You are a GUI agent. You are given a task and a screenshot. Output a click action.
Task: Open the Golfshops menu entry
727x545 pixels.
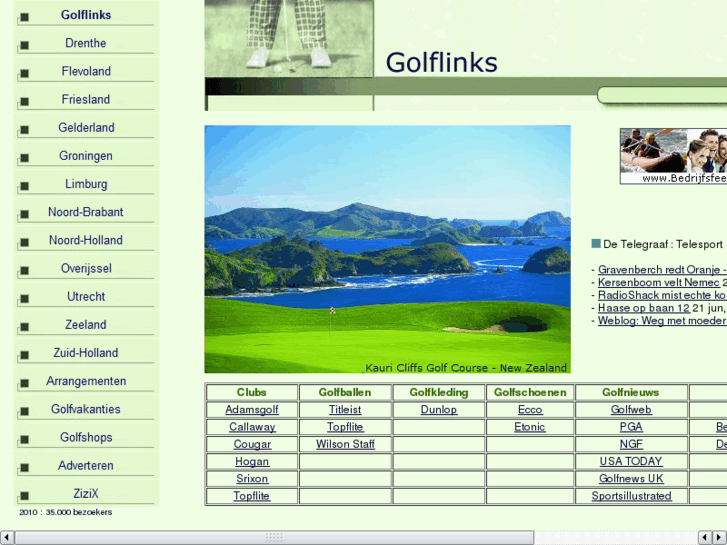86,437
